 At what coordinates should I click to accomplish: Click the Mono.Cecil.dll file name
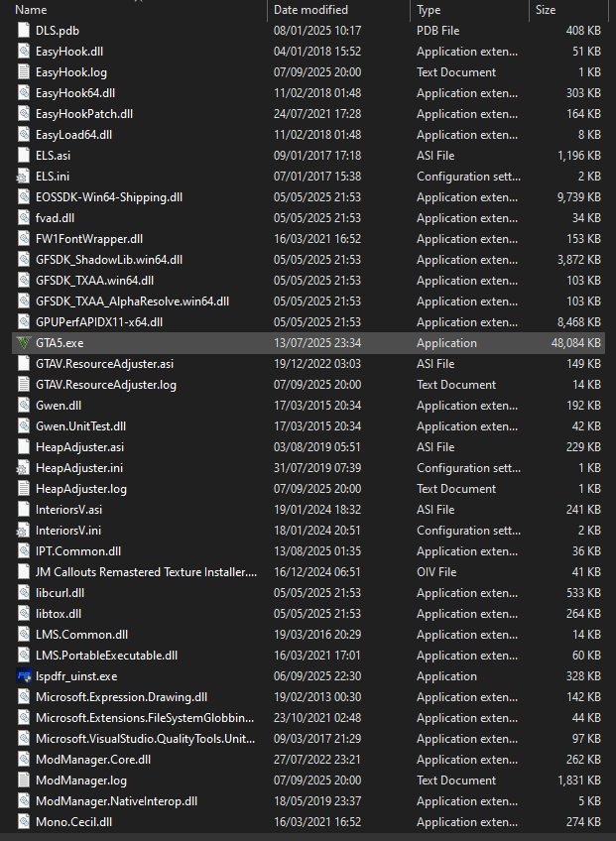click(x=72, y=822)
